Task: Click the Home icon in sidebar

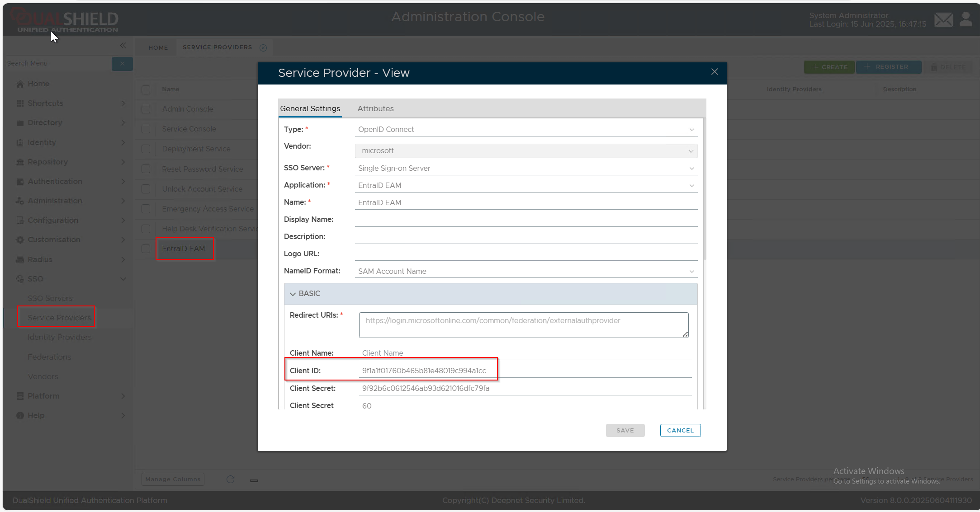Action: pyautogui.click(x=20, y=84)
